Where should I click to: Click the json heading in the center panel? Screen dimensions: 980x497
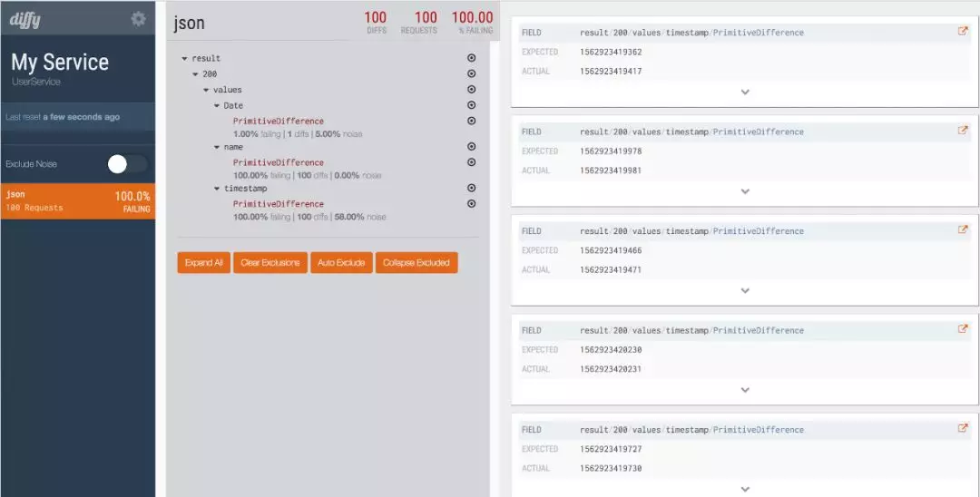189,23
